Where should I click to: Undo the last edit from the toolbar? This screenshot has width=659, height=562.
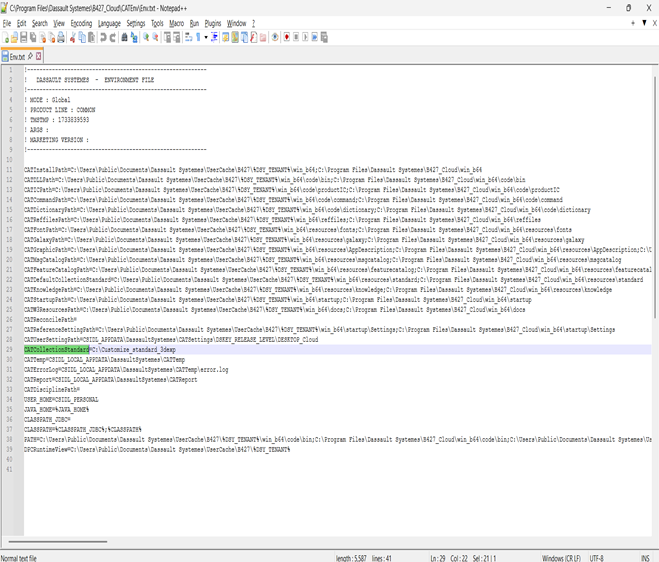103,37
